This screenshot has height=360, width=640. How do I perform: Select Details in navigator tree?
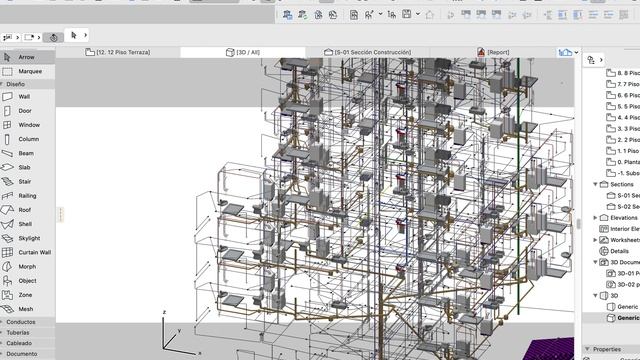coord(615,251)
